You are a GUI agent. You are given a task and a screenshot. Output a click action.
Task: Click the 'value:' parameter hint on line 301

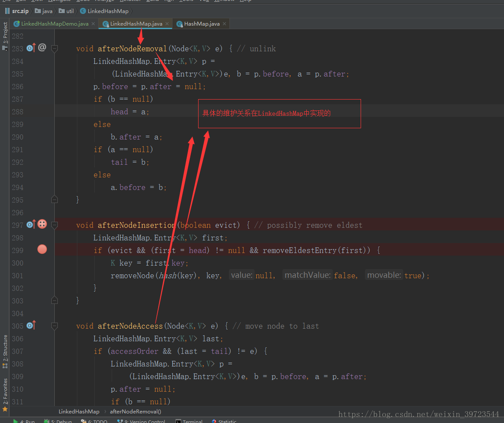click(x=242, y=275)
